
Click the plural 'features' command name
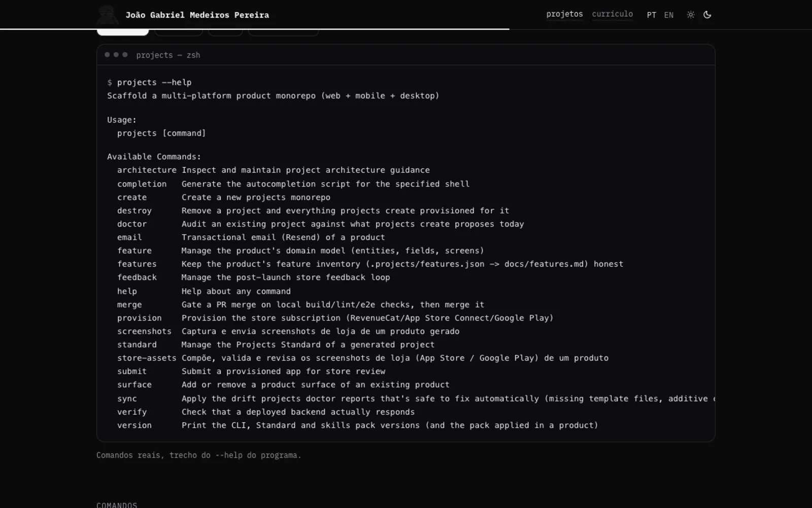(x=137, y=264)
